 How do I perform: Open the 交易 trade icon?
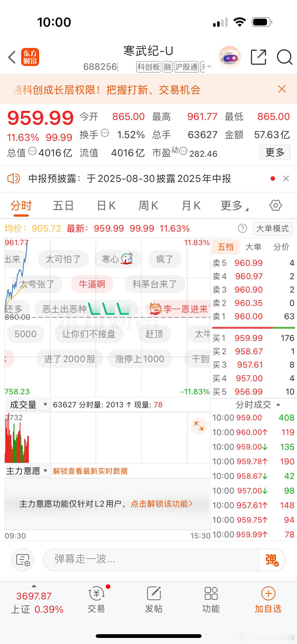[x=96, y=600]
